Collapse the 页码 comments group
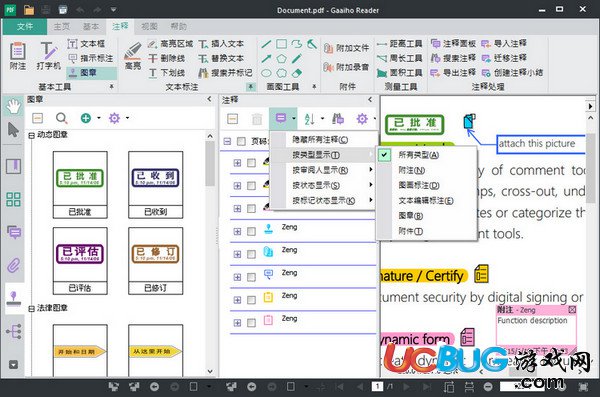Screen dimensions: 600x397 point(227,142)
